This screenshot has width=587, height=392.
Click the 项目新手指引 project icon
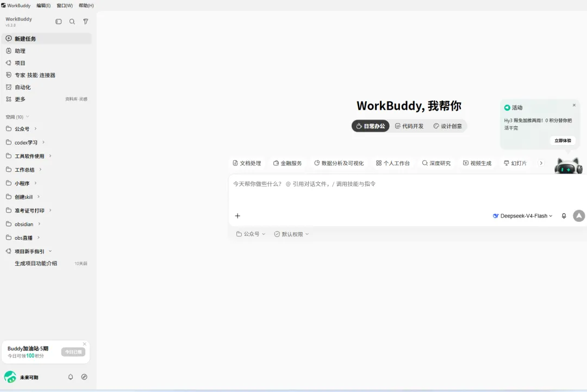point(9,251)
